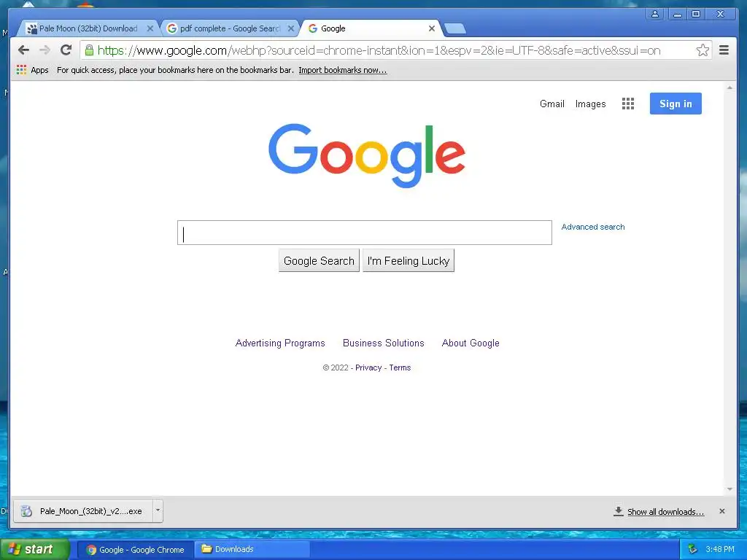The height and width of the screenshot is (560, 747).
Task: Open the Terms link in the footer
Action: 400,367
